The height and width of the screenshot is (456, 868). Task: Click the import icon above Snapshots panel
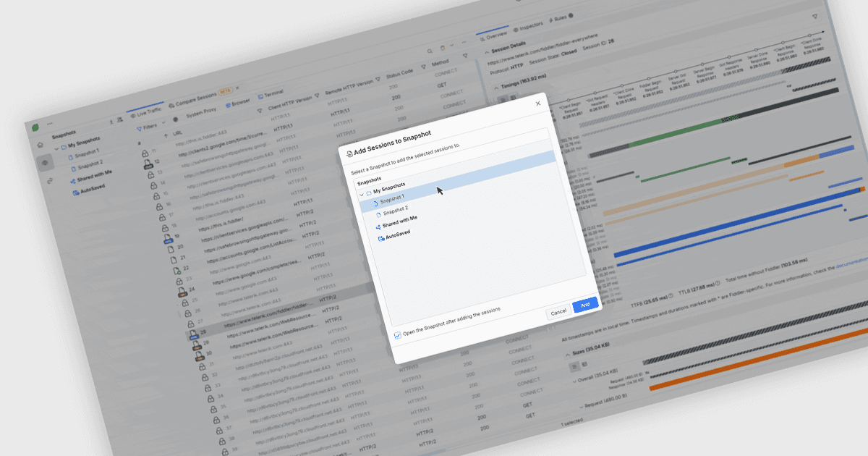pyautogui.click(x=111, y=122)
